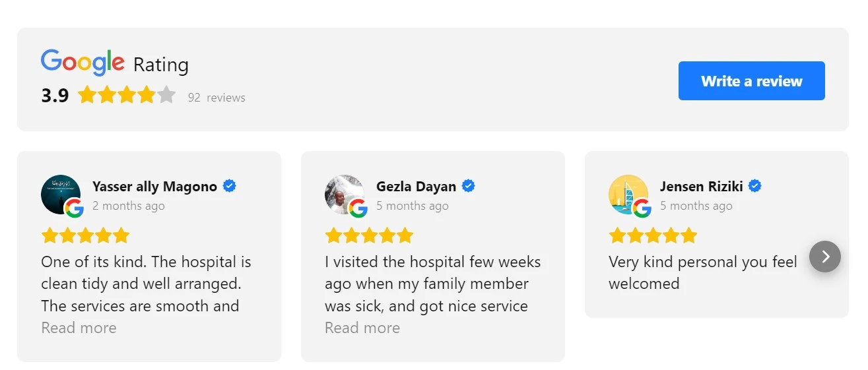The width and height of the screenshot is (868, 370).
Task: Click Google G badge on Gezla's avatar
Action: 358,208
